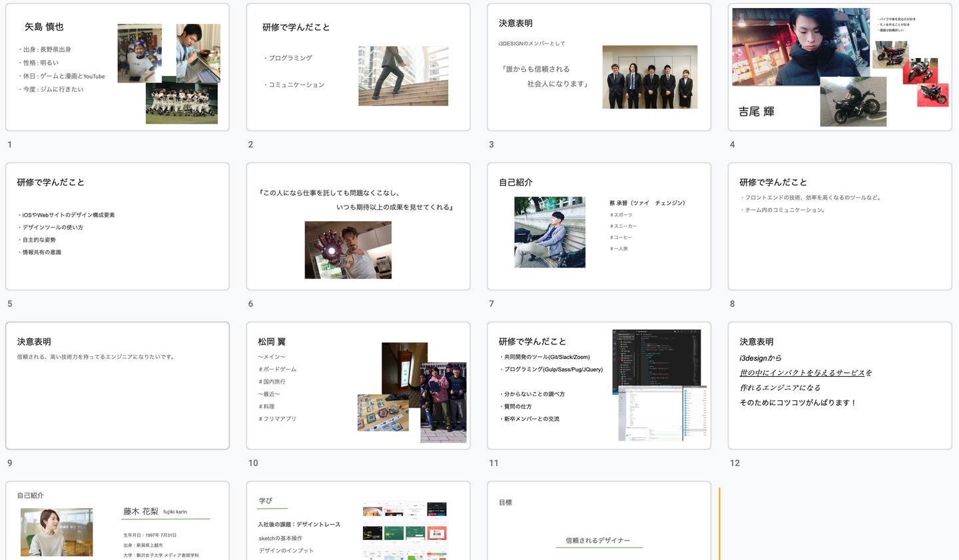
Task: Click the '#スニーカー' hashtag on slide 7
Action: click(x=623, y=226)
